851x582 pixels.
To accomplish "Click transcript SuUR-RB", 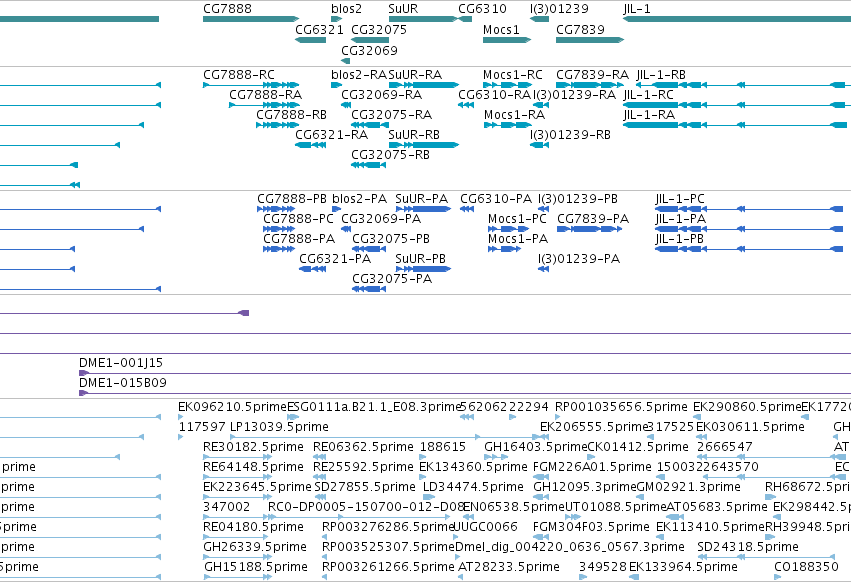I will click(414, 135).
